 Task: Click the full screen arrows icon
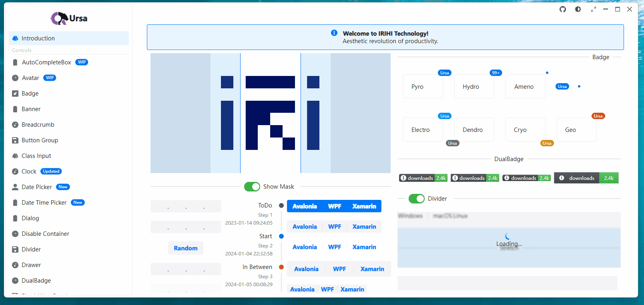(594, 9)
